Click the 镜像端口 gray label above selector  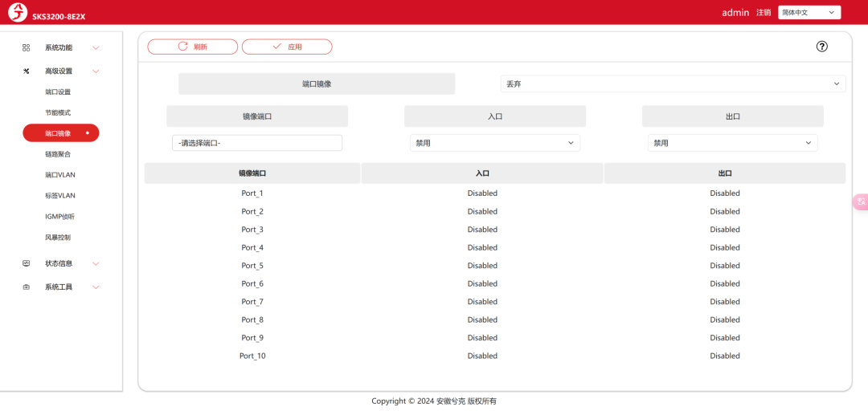(257, 116)
